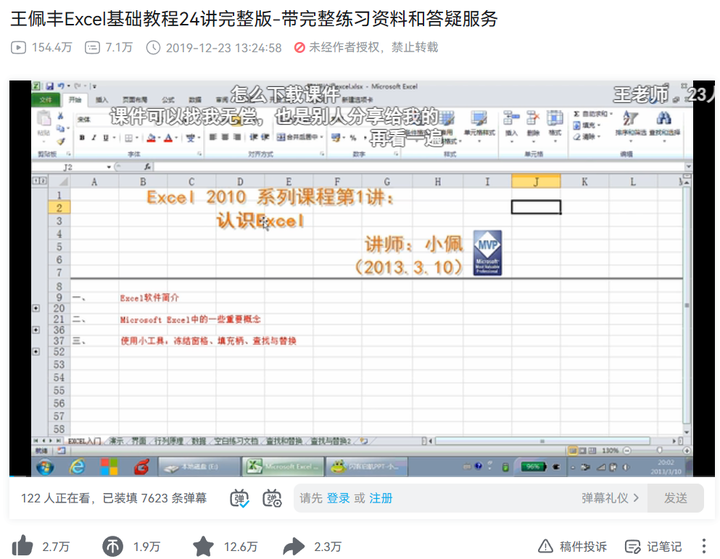Click the MVP badge image in worksheet

tap(487, 253)
